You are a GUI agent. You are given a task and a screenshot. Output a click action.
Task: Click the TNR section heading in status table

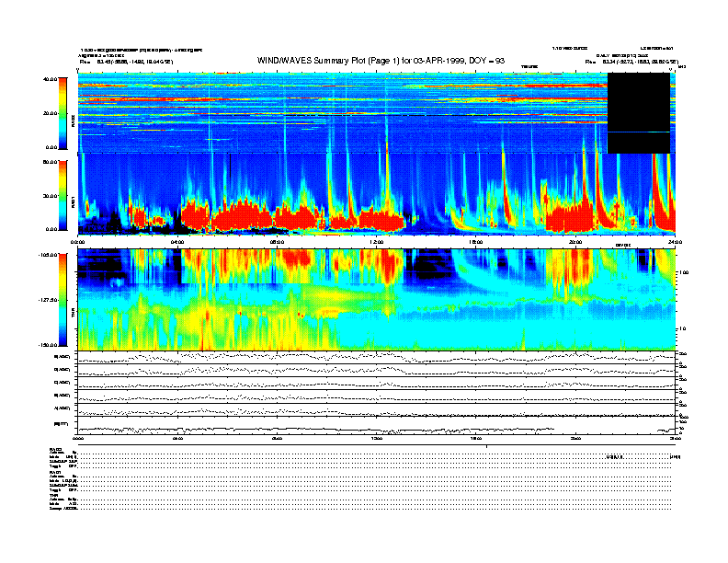pos(52,495)
